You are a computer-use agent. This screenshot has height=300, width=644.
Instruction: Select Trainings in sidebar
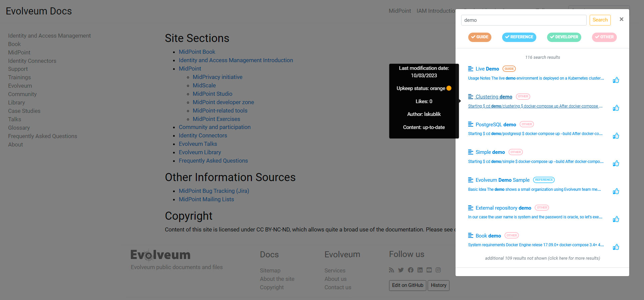tap(19, 77)
